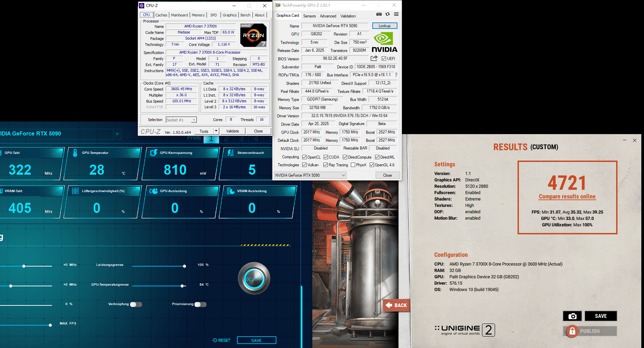Take a Superposition results screenshot with camera icon
Image resolution: width=644 pixels, height=348 pixels.
pos(572,316)
